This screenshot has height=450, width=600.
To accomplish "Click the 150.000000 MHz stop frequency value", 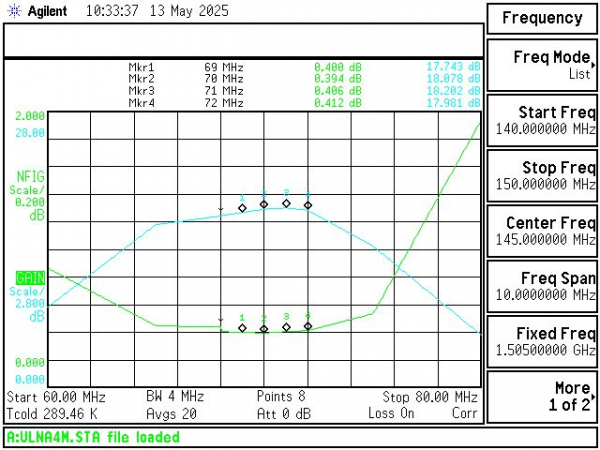I will [546, 184].
